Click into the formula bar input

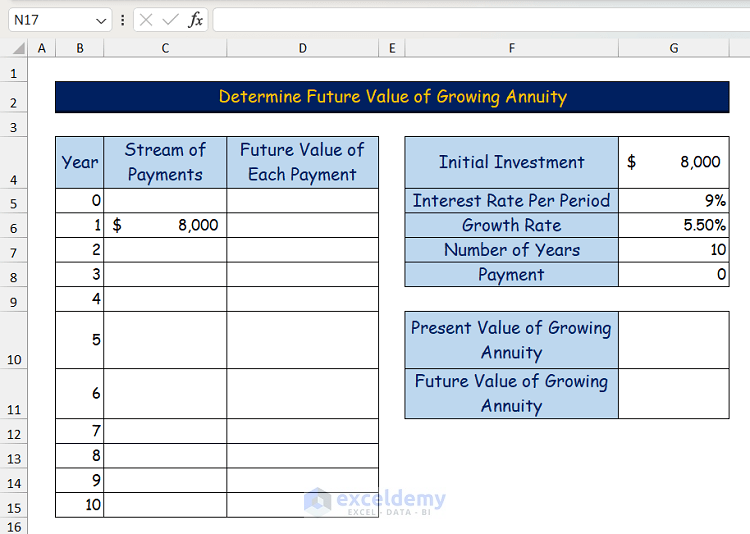481,20
